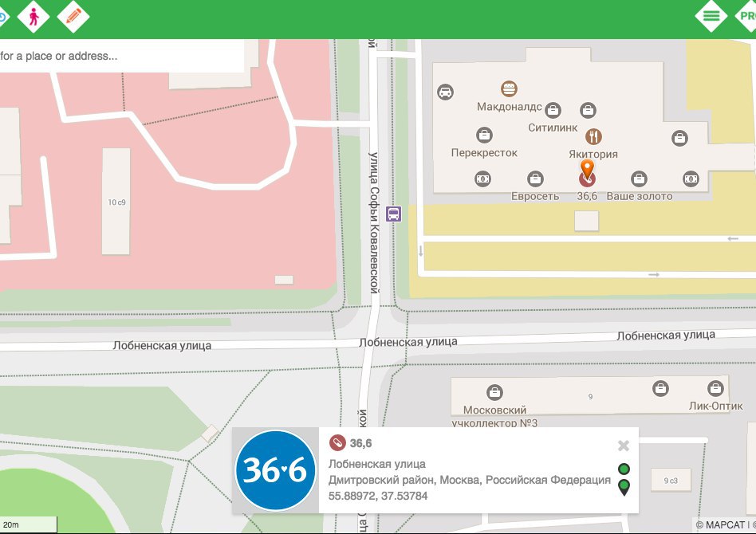
Task: Click the Якитория map label
Action: [593, 155]
